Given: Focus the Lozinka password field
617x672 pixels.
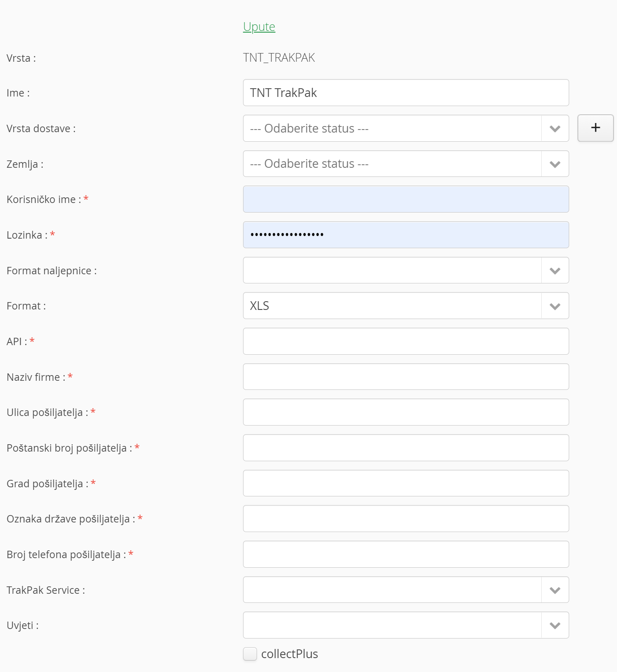Looking at the screenshot, I should click(x=406, y=235).
